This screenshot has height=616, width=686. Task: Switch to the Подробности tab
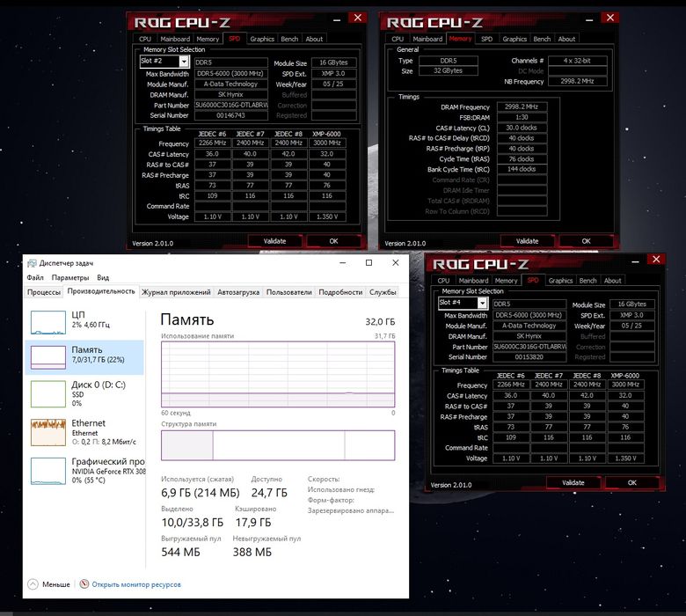click(x=340, y=292)
